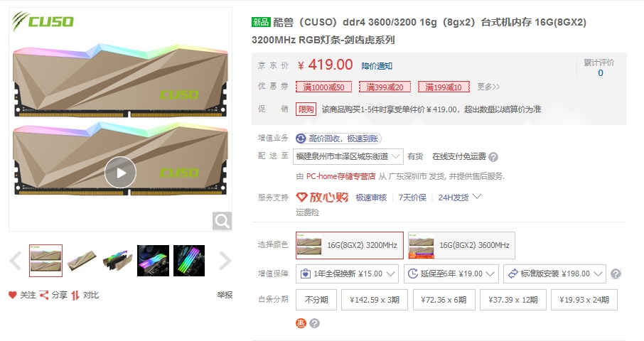Viewport: 644px width, 341px height.
Task: Click the share icon below thumbnails
Action: (x=44, y=295)
